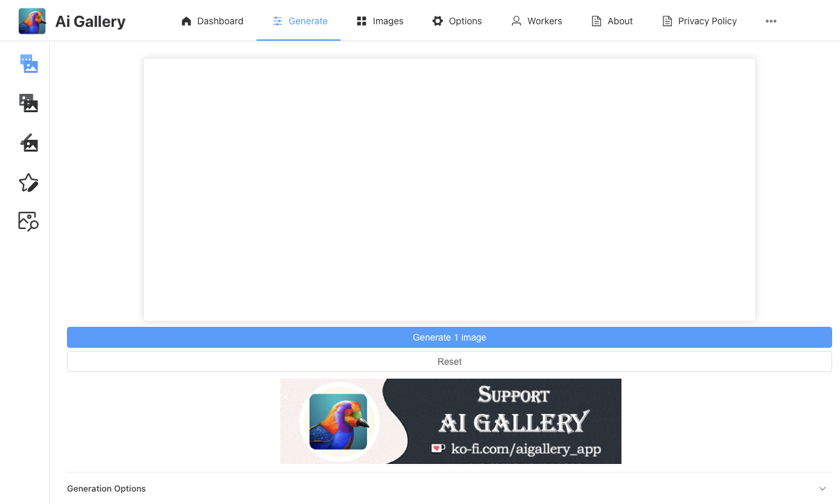Select the Generate tab
The width and height of the screenshot is (840, 504).
(x=299, y=21)
